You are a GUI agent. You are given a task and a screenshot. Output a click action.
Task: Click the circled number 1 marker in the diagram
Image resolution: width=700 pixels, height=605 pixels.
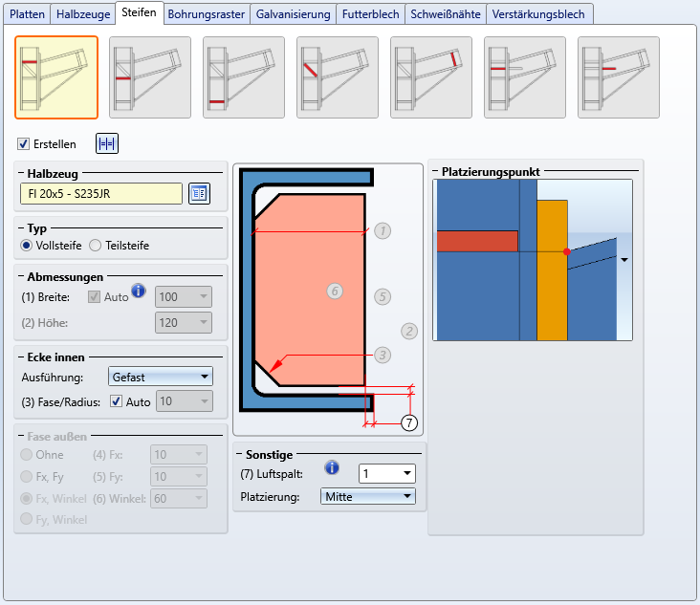pos(383,231)
